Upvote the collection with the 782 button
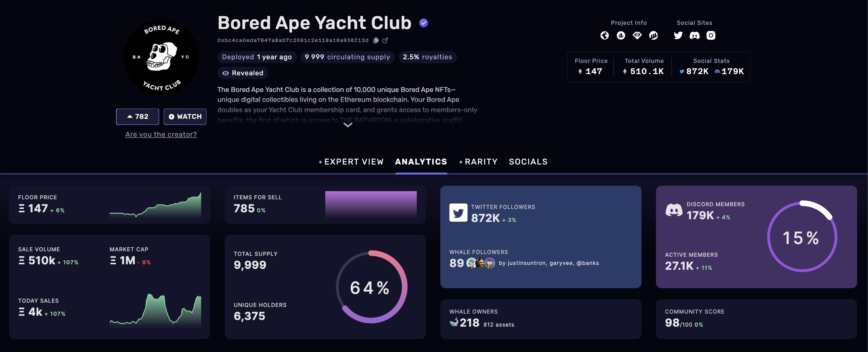The image size is (868, 352). pos(137,116)
